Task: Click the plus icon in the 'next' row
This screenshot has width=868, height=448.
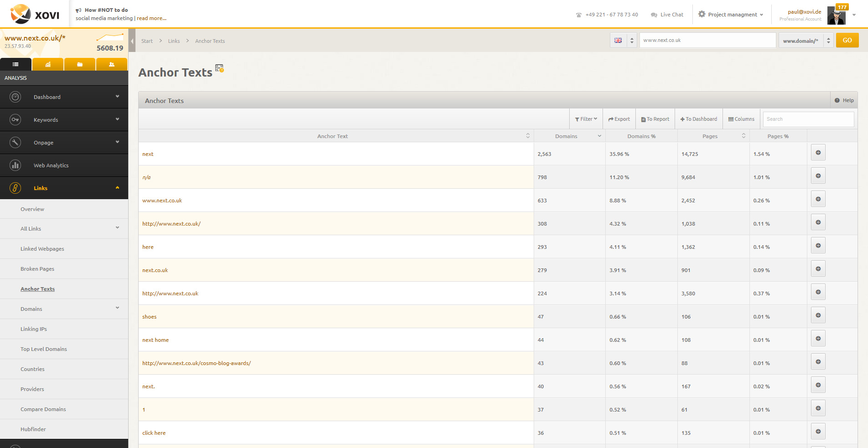Action: coord(818,153)
